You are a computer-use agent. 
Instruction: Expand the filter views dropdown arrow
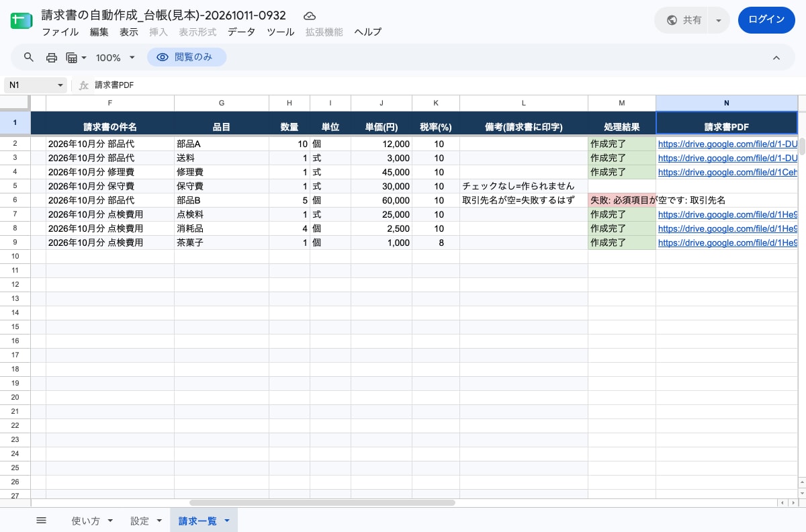point(84,58)
